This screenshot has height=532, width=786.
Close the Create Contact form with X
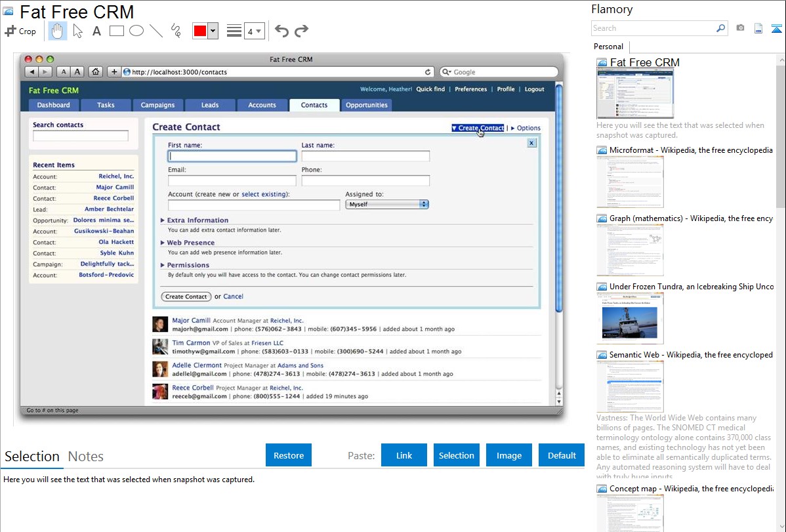tap(532, 144)
